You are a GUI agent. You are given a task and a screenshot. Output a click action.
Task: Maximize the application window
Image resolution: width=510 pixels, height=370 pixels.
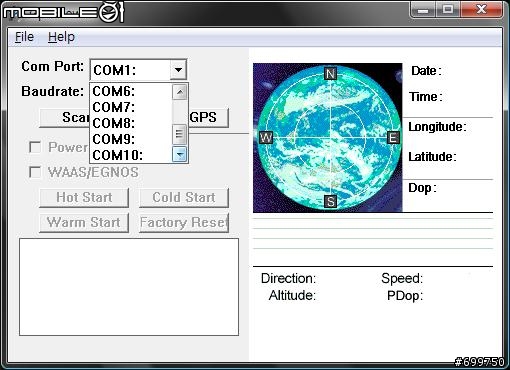coord(448,10)
